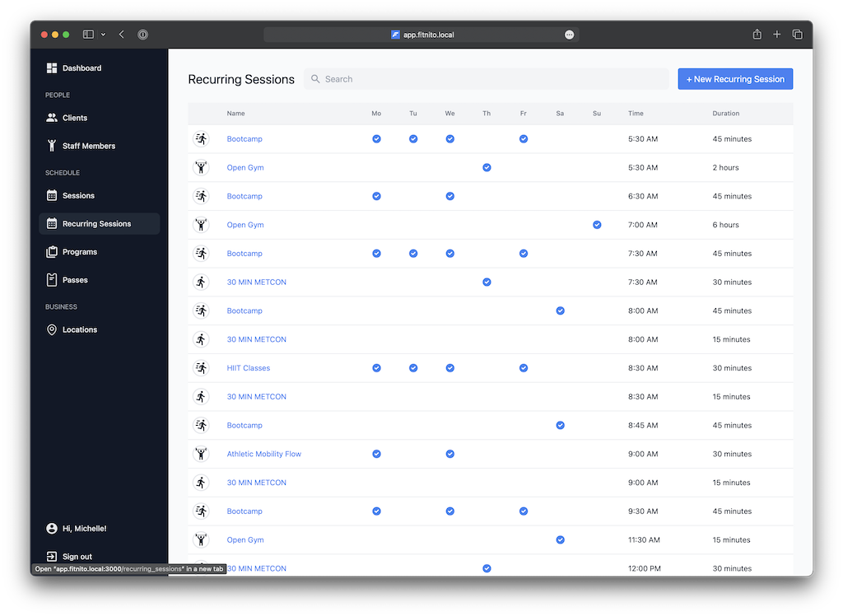The image size is (843, 616).
Task: Toggle Wednesday check on 6:30 AM Bootcamp
Action: 450,196
